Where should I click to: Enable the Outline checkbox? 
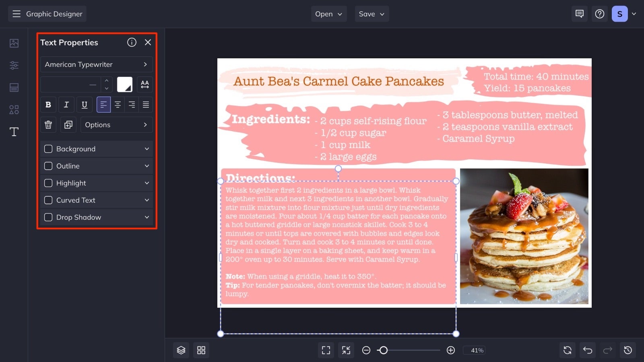(x=48, y=166)
